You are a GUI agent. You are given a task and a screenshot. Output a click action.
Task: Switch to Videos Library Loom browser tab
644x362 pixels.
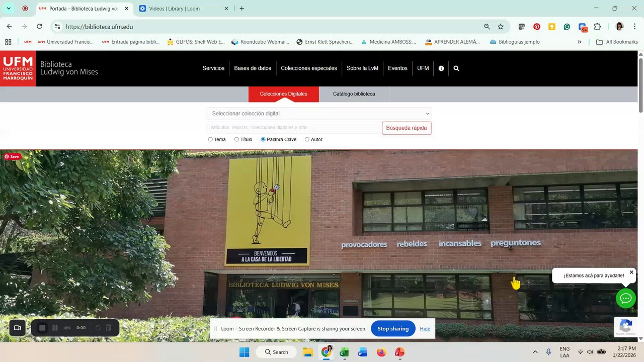[184, 9]
